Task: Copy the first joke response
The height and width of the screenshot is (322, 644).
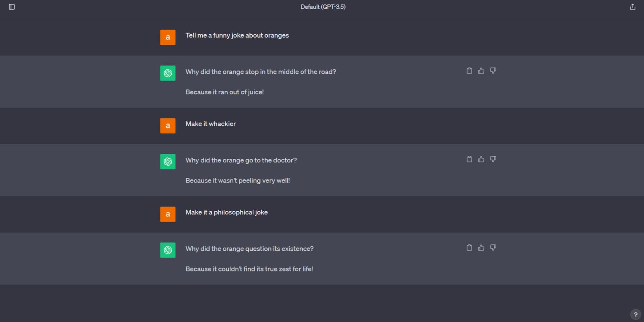Action: (x=469, y=70)
